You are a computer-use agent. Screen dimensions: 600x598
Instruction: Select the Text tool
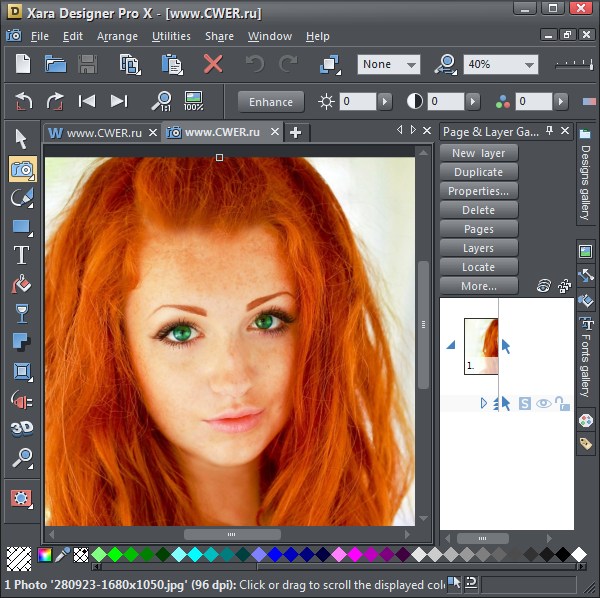[x=21, y=254]
